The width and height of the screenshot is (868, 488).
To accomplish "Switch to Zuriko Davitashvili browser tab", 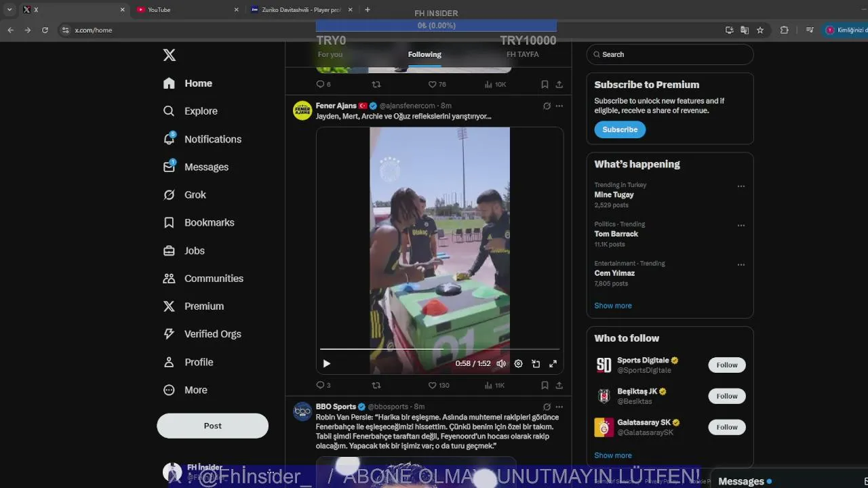I will tap(302, 9).
